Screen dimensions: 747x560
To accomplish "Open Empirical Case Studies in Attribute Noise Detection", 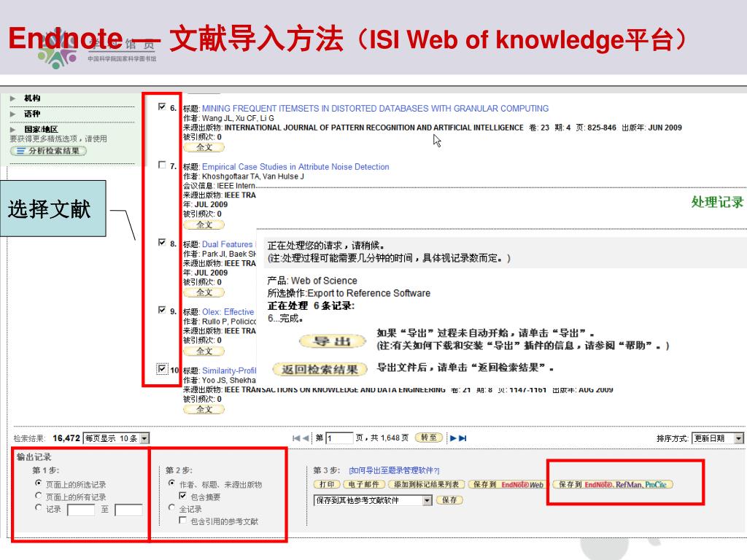I will click(295, 167).
